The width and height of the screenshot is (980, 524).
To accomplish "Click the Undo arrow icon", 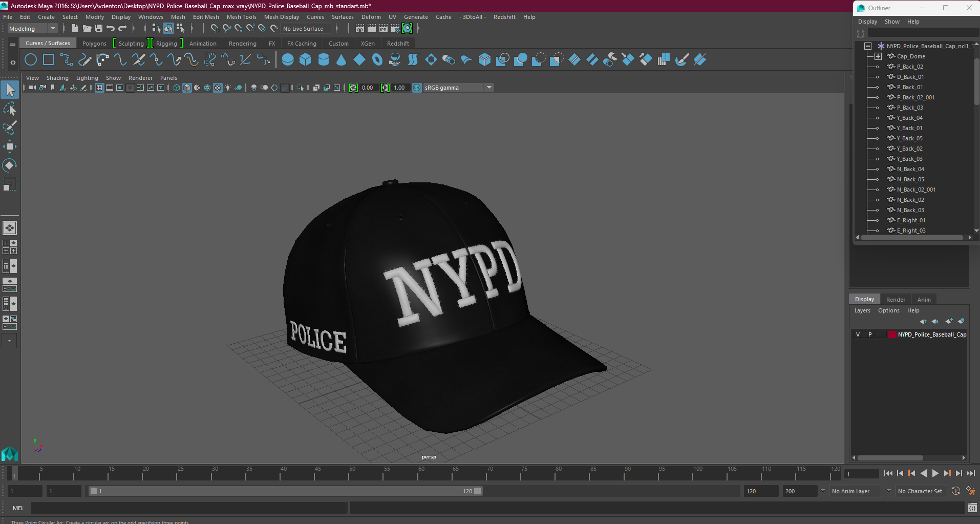I will pyautogui.click(x=111, y=29).
